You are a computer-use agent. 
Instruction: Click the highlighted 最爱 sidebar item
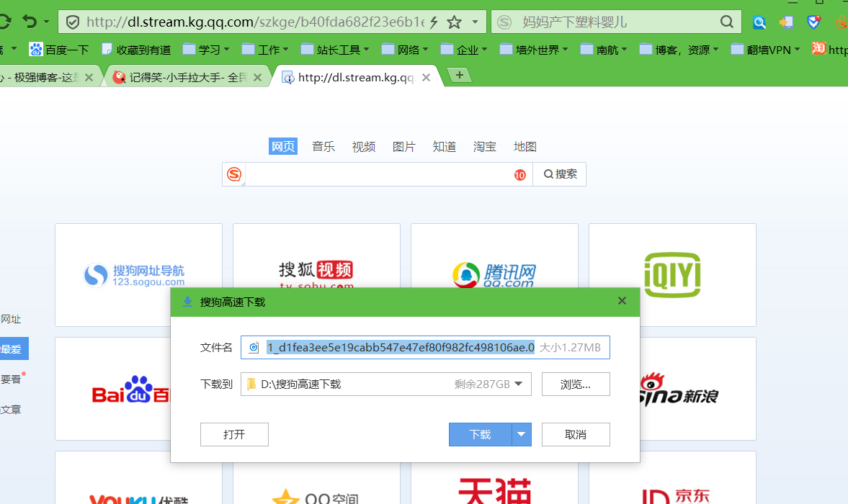click(x=14, y=349)
